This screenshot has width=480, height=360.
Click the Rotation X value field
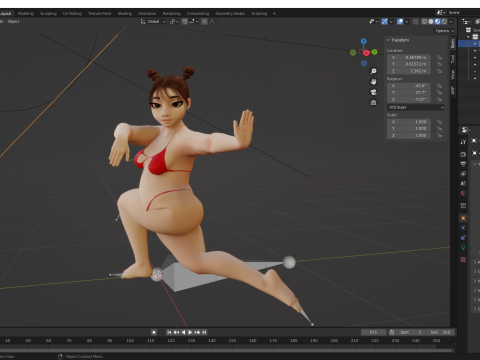pos(409,86)
